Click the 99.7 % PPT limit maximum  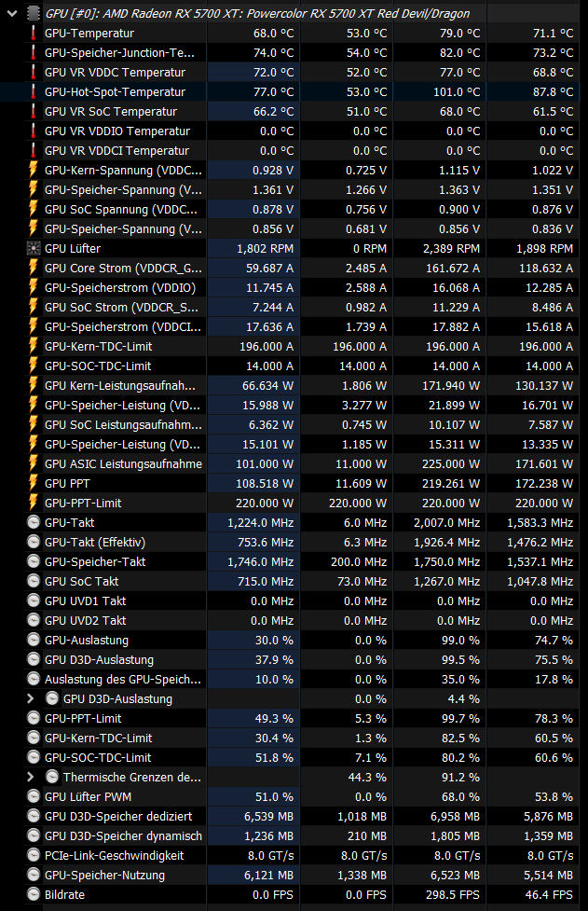[461, 719]
